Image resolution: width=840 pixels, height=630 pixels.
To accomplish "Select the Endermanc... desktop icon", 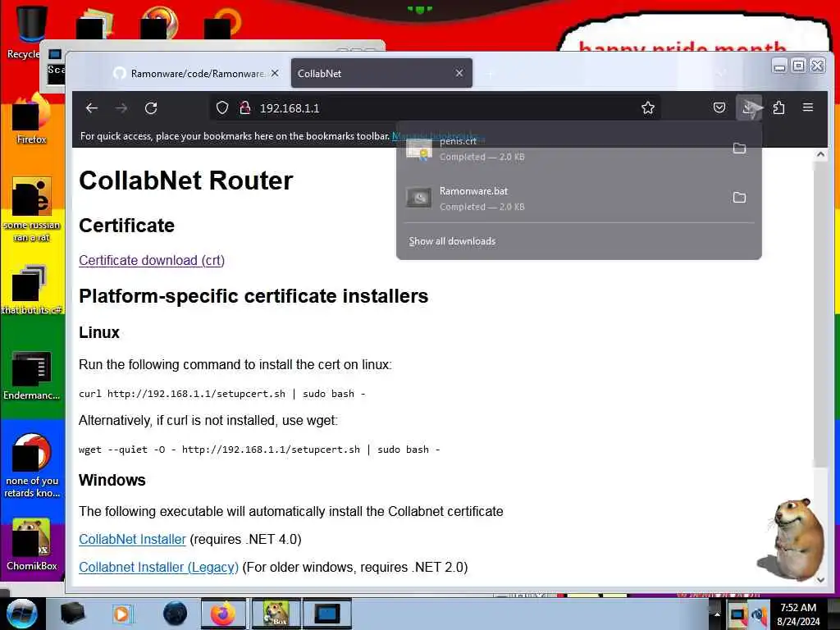I will 32,376.
